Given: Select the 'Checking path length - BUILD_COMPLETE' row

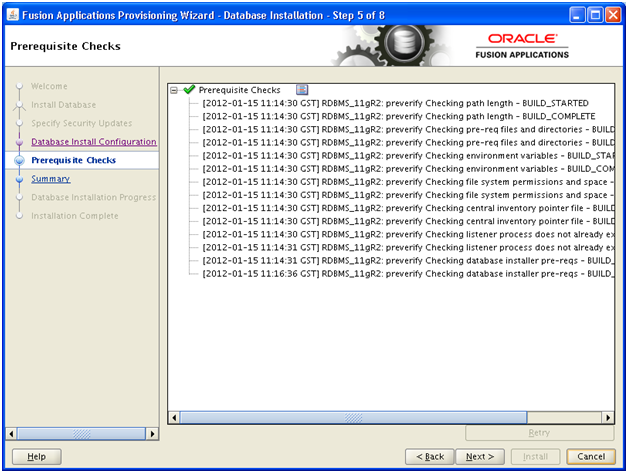Looking at the screenshot, I should [399, 117].
